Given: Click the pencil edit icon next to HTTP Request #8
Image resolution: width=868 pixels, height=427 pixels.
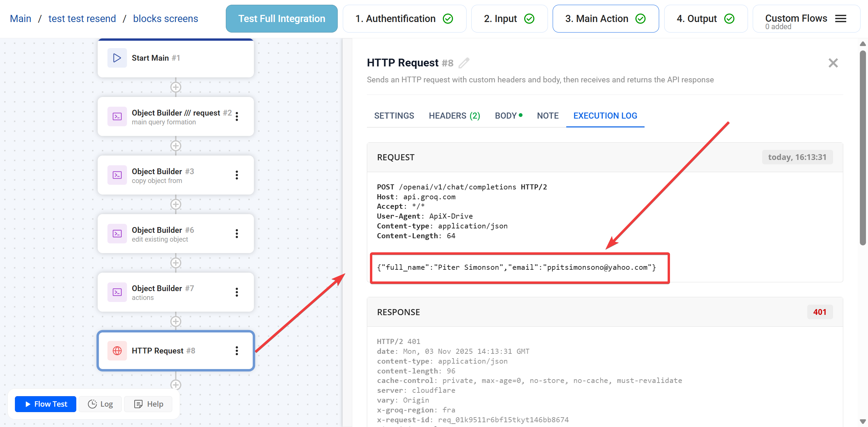Looking at the screenshot, I should tap(464, 63).
